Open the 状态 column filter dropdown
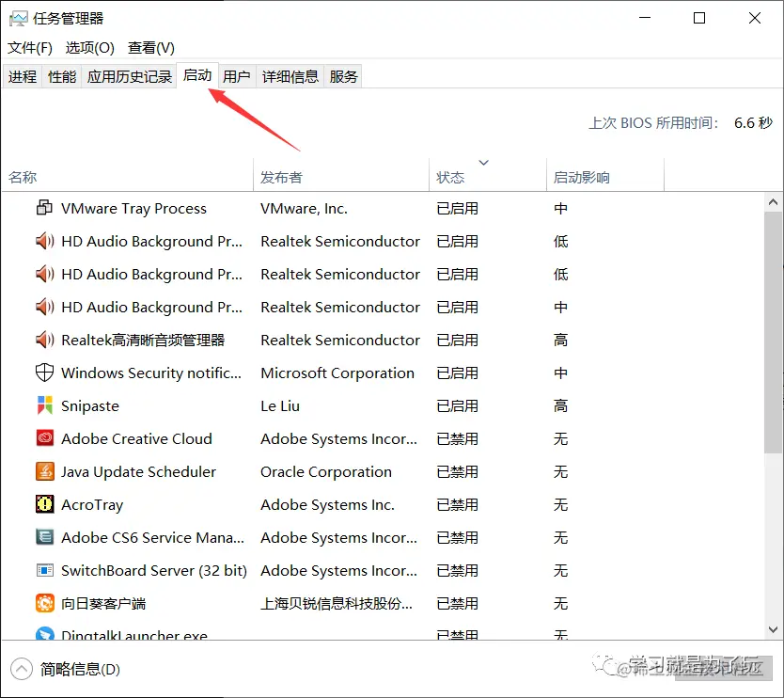Screen dimensions: 784x698 pos(483,162)
